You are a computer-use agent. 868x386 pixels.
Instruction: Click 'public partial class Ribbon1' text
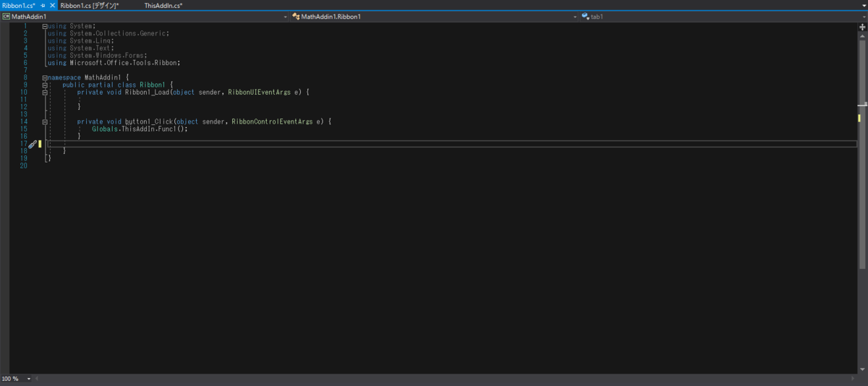click(114, 85)
